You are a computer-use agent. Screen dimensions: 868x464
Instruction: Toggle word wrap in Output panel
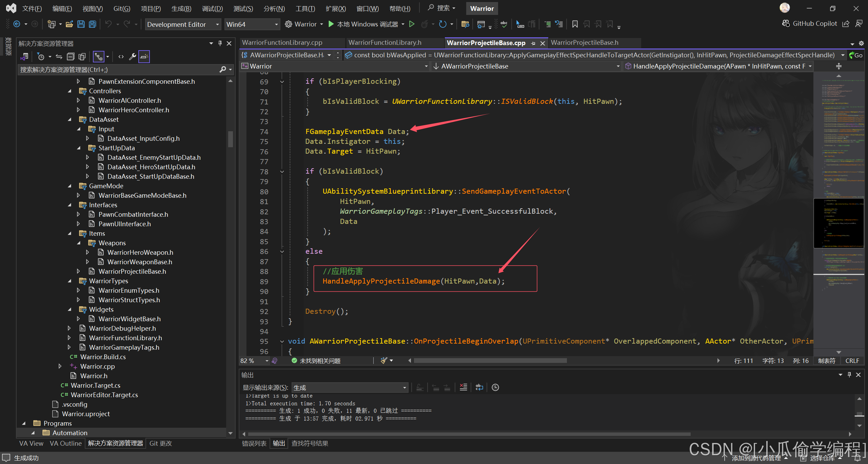[479, 387]
